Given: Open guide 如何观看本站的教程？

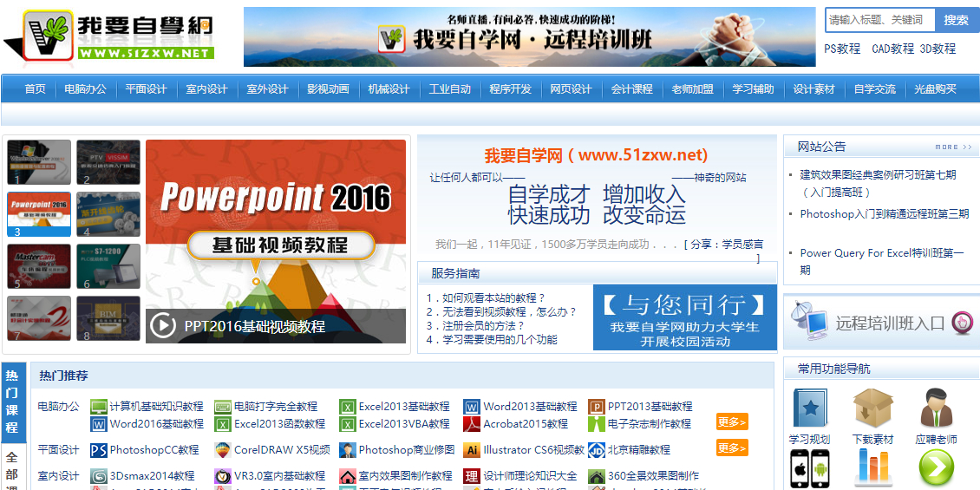Looking at the screenshot, I should pyautogui.click(x=487, y=297).
